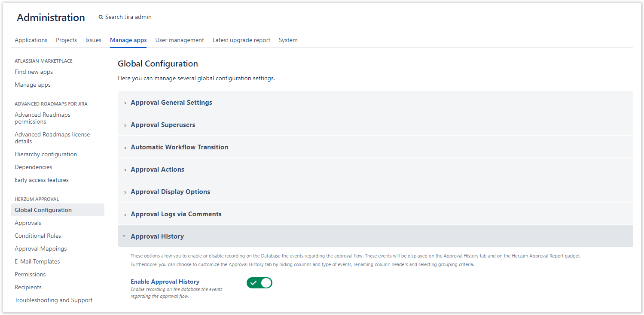Toggle Enable Approval History switch
The image size is (644, 315).
point(259,283)
